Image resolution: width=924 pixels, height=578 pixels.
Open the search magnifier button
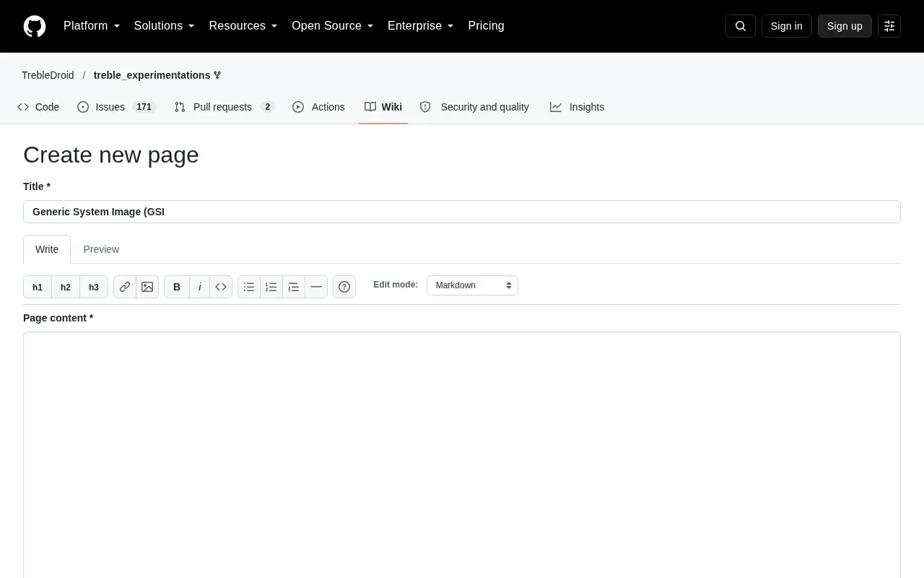[740, 26]
